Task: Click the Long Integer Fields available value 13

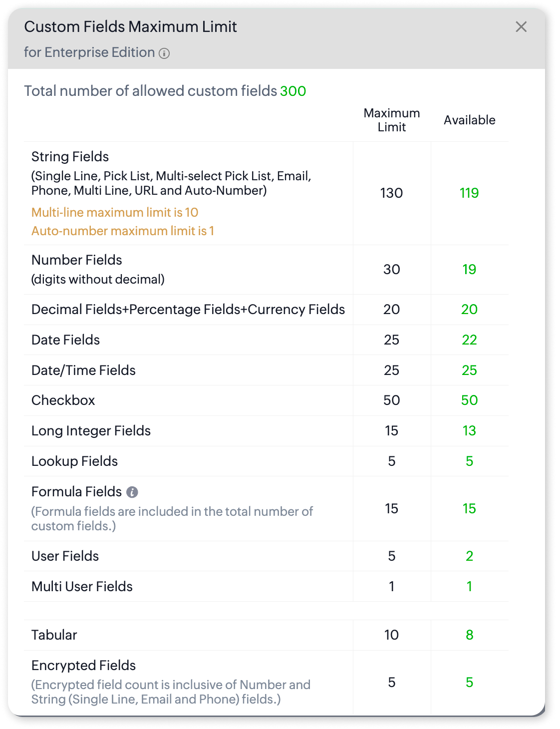Action: click(469, 431)
